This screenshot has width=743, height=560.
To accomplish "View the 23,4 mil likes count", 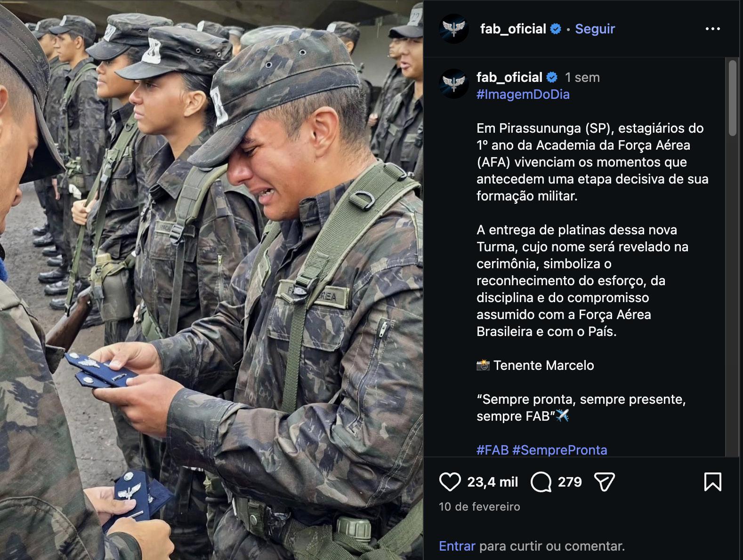I will (x=493, y=482).
